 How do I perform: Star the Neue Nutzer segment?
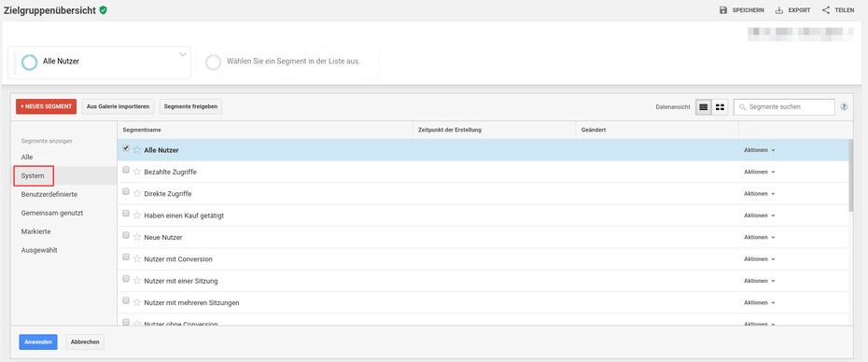(x=137, y=237)
